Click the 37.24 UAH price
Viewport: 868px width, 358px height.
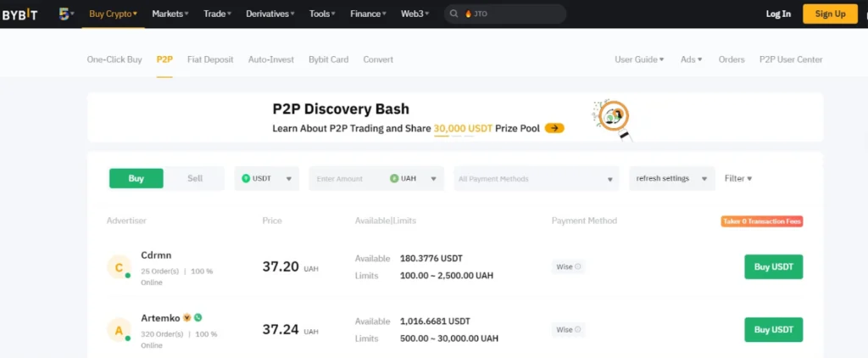tap(291, 330)
